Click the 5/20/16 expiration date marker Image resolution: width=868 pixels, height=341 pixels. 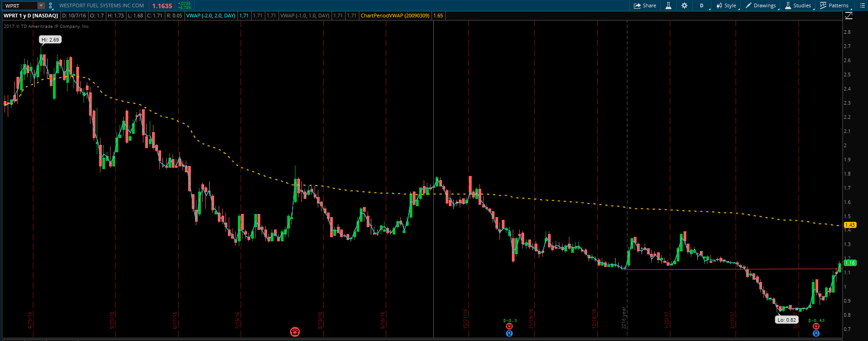click(112, 320)
